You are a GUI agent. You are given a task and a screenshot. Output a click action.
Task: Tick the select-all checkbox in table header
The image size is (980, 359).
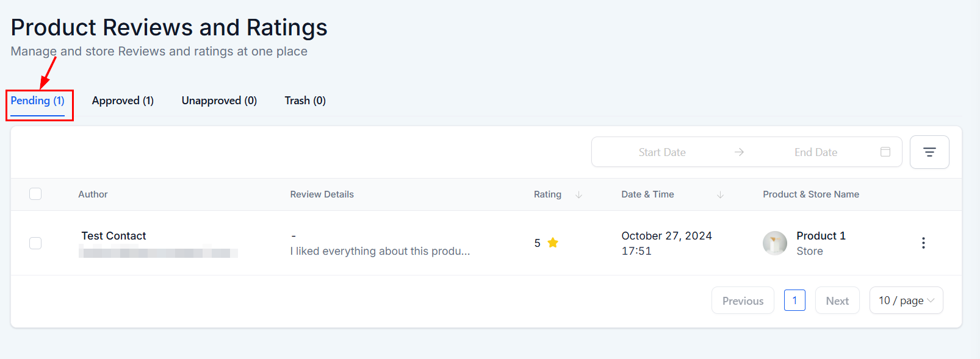click(35, 194)
